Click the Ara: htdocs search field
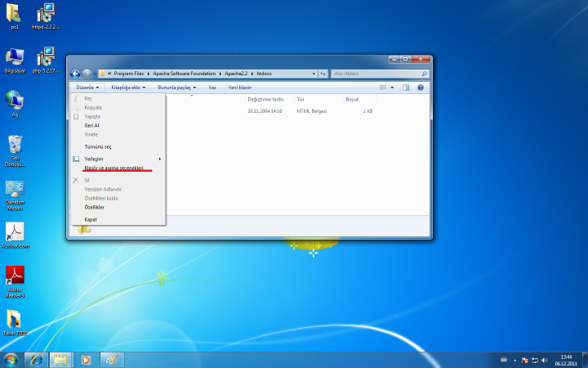This screenshot has height=368, width=588. (x=376, y=74)
